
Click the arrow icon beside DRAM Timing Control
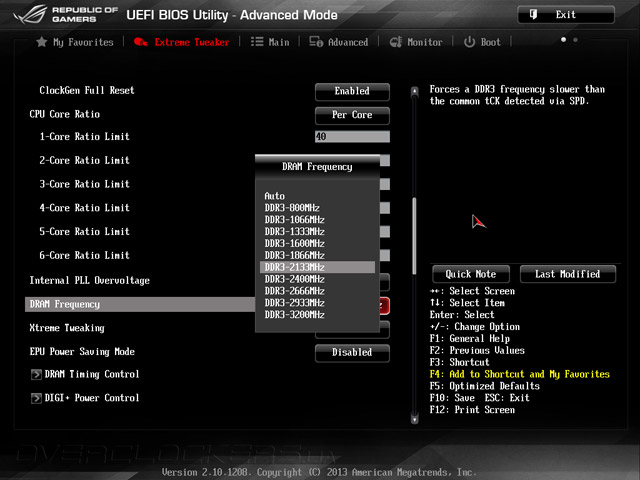[36, 374]
